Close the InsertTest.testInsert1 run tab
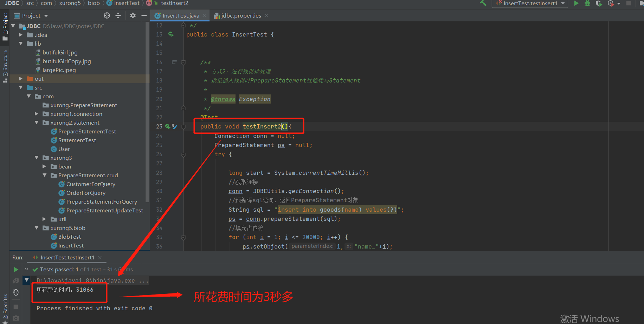Screen dimensions: 644x324 pyautogui.click(x=100, y=257)
